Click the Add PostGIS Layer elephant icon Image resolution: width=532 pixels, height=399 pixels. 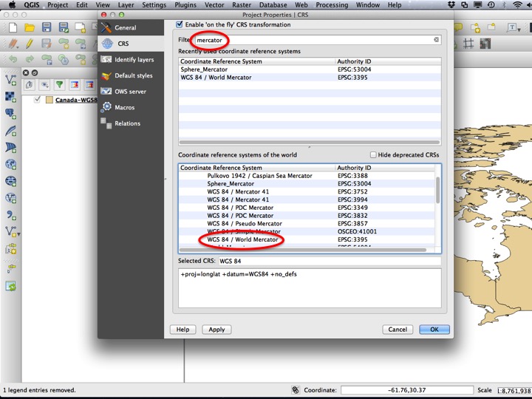[10, 114]
